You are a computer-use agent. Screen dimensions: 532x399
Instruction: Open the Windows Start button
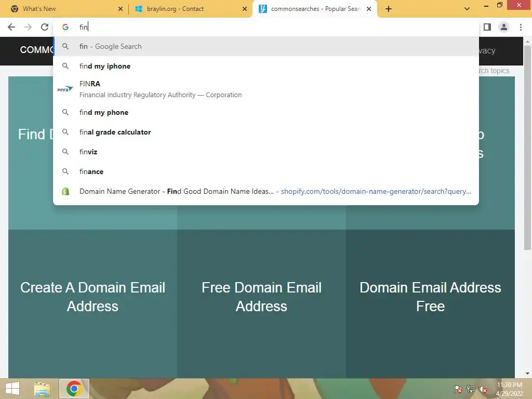click(x=12, y=389)
